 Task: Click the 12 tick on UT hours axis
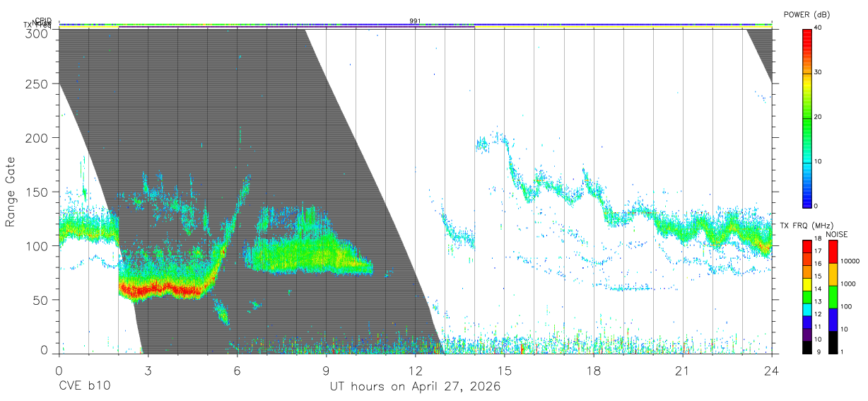(415, 370)
